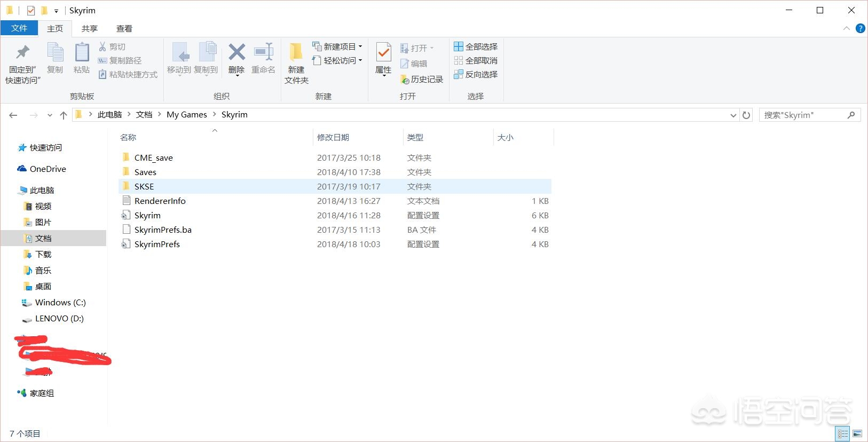Open Videos (视频) in the sidebar
This screenshot has width=868, height=442.
click(x=38, y=206)
